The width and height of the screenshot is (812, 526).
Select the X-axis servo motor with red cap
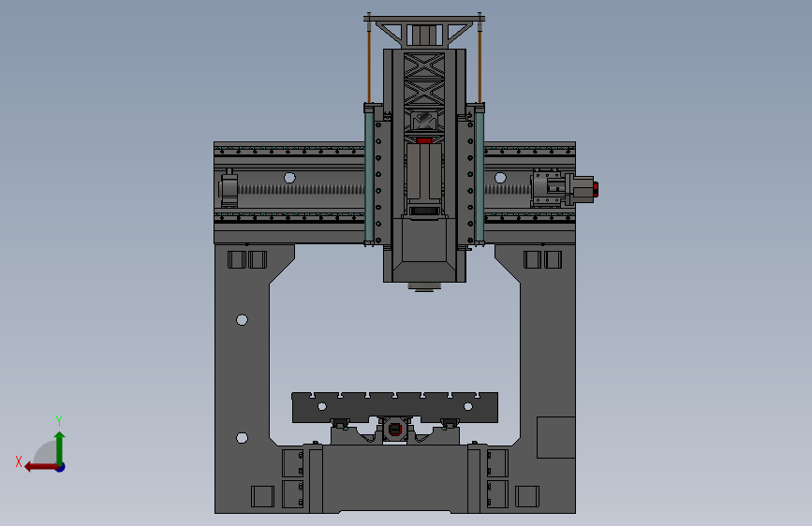pyautogui.click(x=582, y=189)
